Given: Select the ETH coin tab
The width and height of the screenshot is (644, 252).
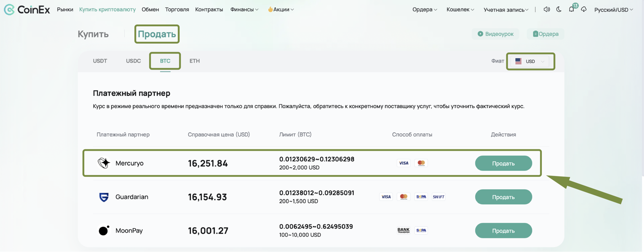Looking at the screenshot, I should pyautogui.click(x=194, y=61).
